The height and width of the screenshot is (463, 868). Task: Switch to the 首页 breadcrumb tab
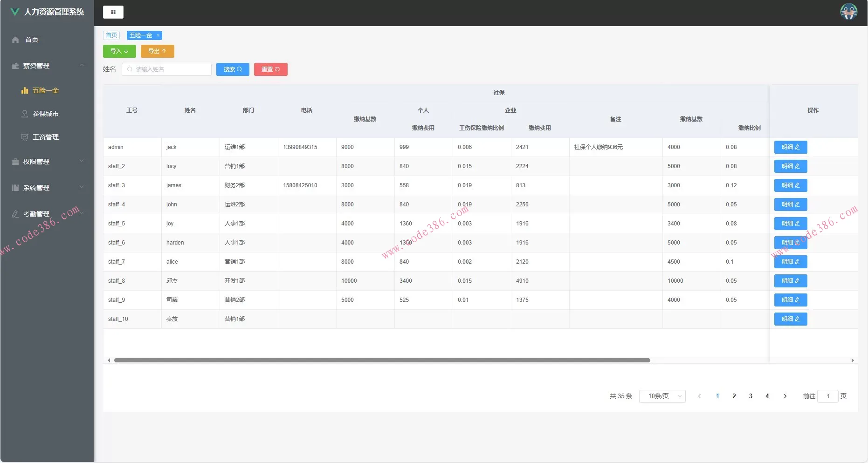tap(111, 35)
